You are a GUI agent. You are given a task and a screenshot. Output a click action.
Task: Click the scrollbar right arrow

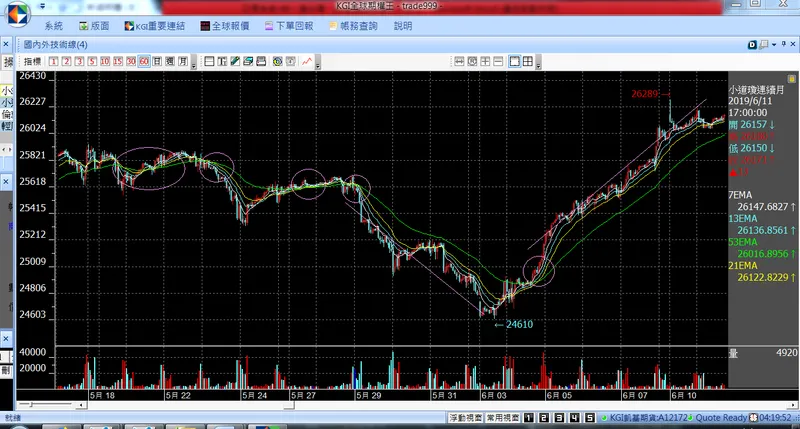point(793,406)
